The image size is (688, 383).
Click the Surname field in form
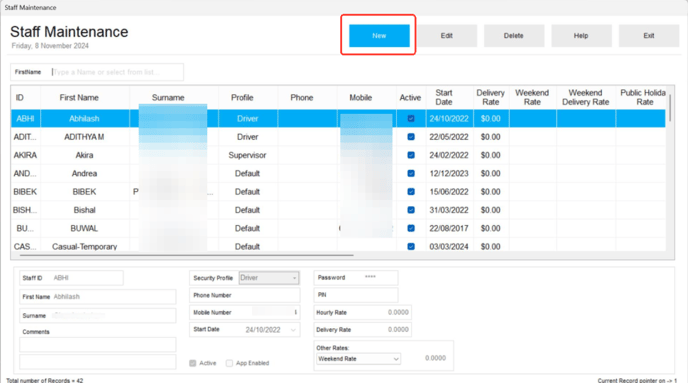coord(98,315)
